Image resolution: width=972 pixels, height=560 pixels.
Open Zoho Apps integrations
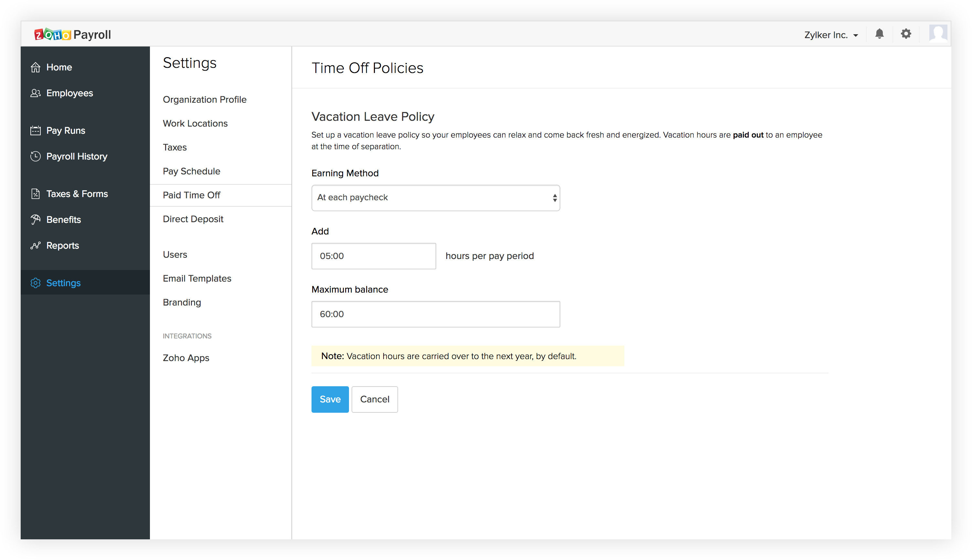click(186, 358)
